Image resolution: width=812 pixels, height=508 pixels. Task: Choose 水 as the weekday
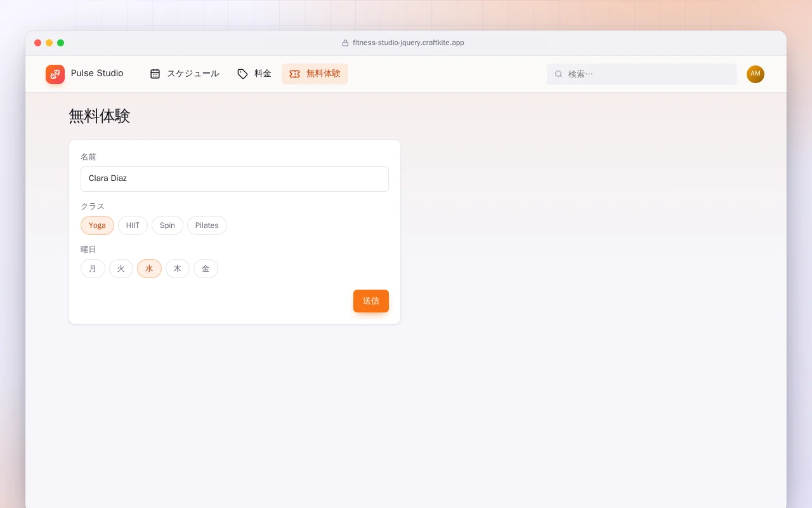point(149,269)
